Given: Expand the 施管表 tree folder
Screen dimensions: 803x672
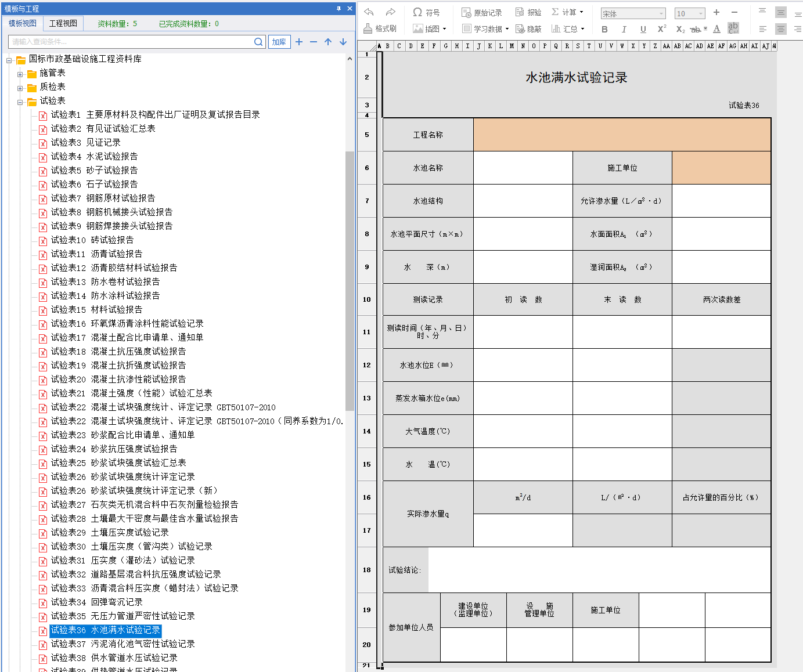Looking at the screenshot, I should pos(20,74).
